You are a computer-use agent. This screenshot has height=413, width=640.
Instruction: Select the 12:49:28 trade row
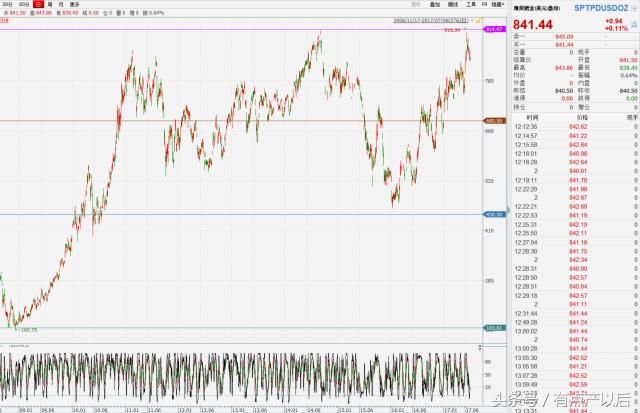[x=576, y=322]
